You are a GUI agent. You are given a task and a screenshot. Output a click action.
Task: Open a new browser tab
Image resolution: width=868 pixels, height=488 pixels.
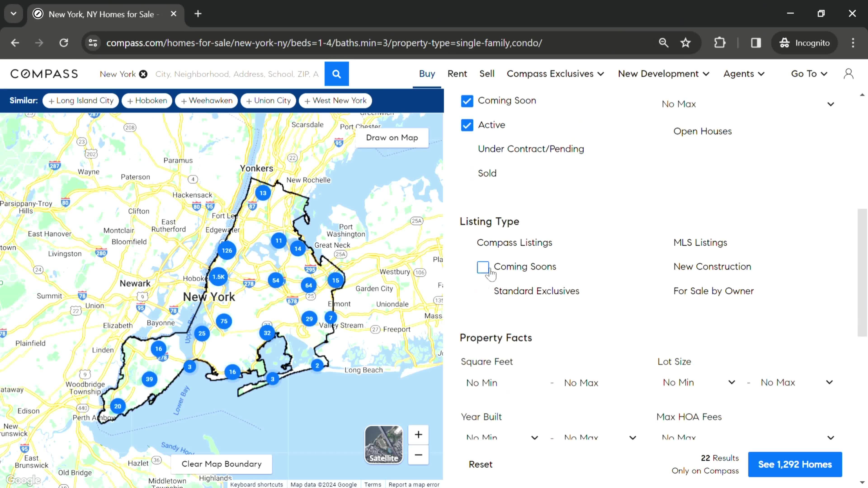[x=198, y=14]
